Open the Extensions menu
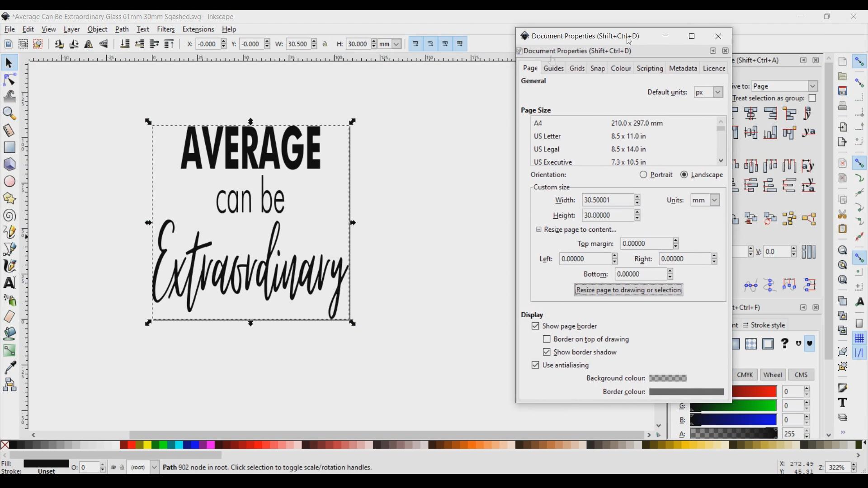The image size is (868, 488). [198, 30]
